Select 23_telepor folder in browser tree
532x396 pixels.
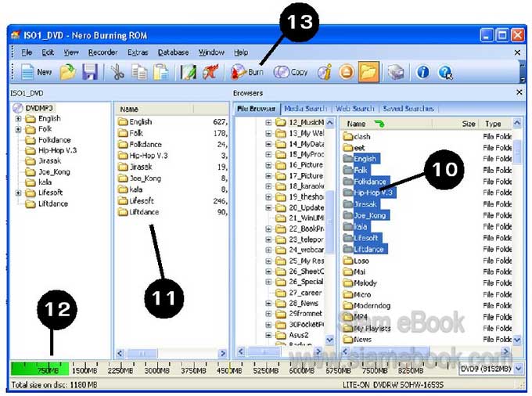pos(299,239)
